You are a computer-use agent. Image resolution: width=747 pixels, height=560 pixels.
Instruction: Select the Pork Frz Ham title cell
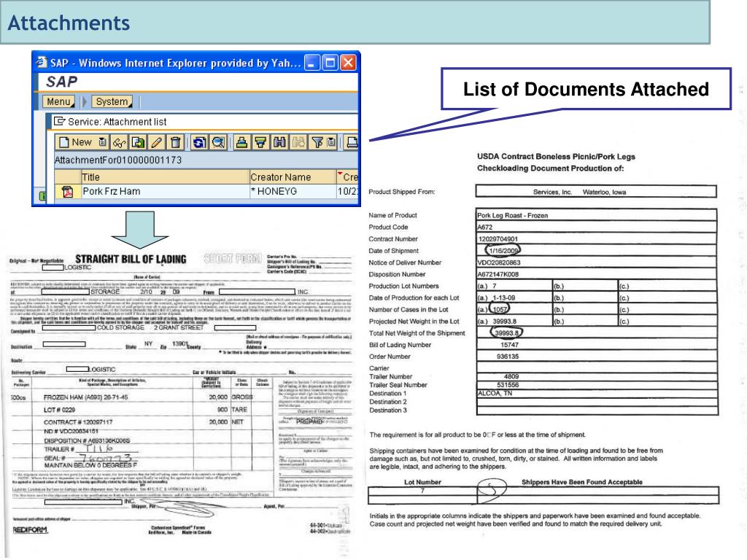tap(165, 192)
